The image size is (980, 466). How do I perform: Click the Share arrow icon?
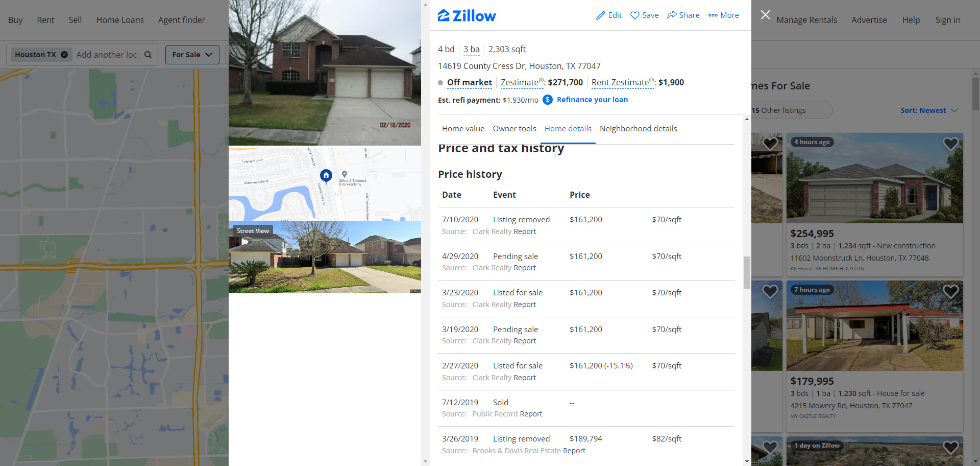(x=672, y=15)
